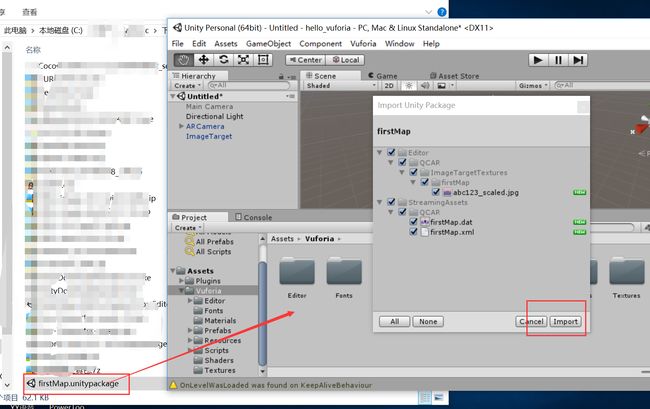Image resolution: width=650 pixels, height=409 pixels.
Task: Uncheck QCAR checkbox under StreamingAssets
Action: click(402, 212)
